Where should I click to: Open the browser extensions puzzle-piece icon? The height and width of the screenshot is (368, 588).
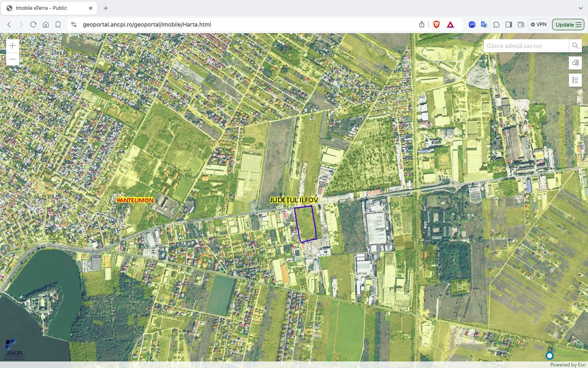tap(497, 25)
